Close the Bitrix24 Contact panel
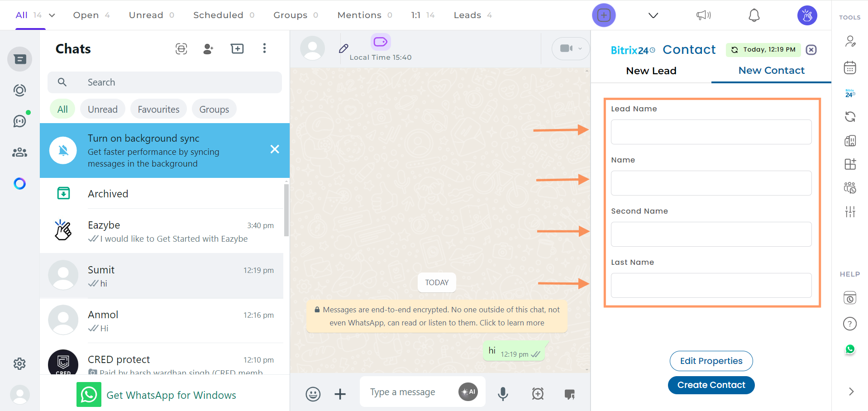 click(811, 50)
